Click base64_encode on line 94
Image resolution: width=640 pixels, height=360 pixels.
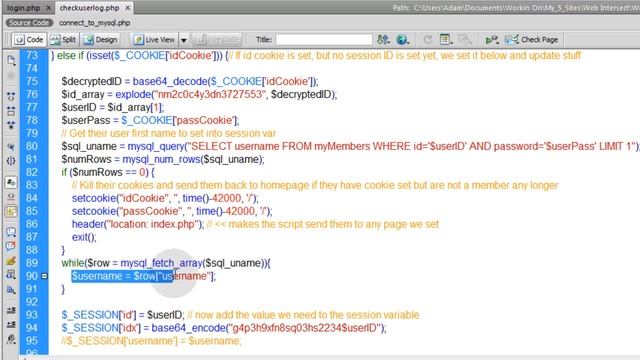coord(188,328)
